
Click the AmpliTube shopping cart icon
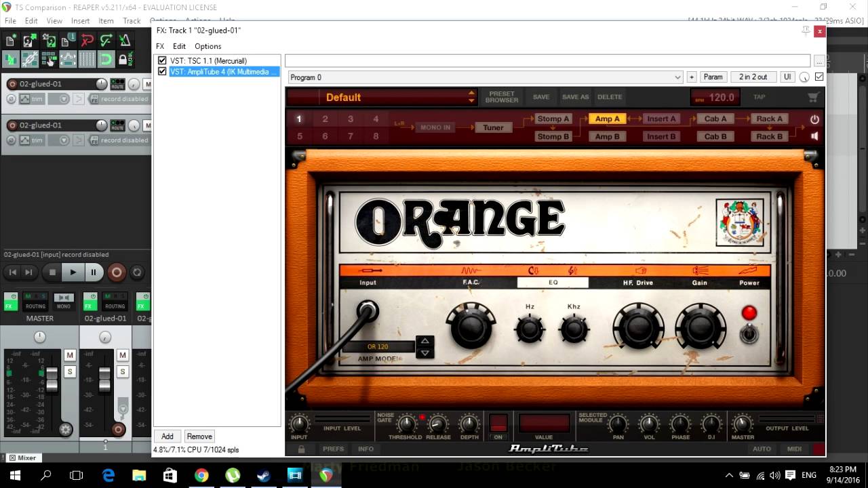813,98
